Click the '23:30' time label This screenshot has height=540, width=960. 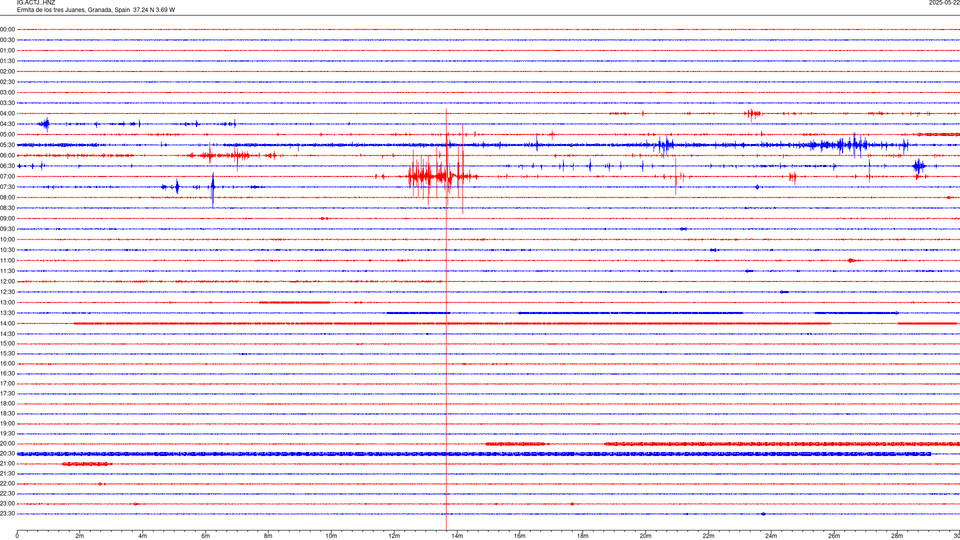(x=7, y=514)
